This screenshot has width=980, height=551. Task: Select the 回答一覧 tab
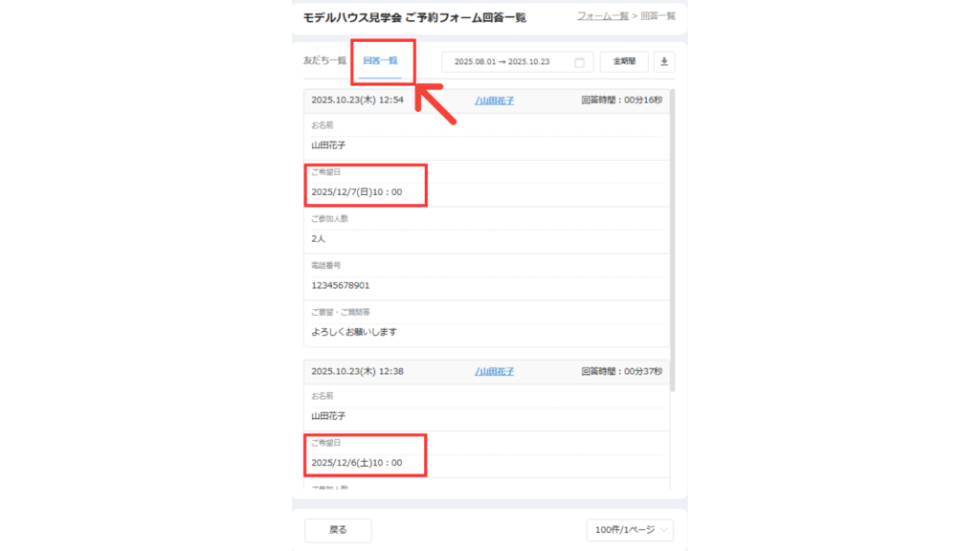pos(380,60)
